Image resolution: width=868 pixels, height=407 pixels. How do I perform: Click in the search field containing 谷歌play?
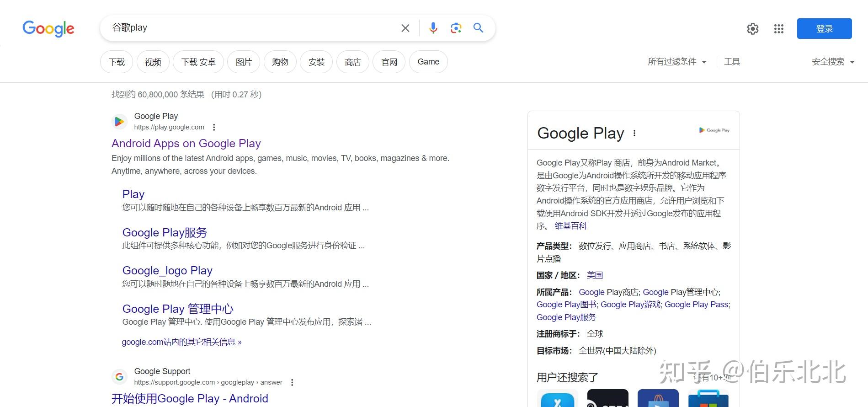(x=251, y=28)
